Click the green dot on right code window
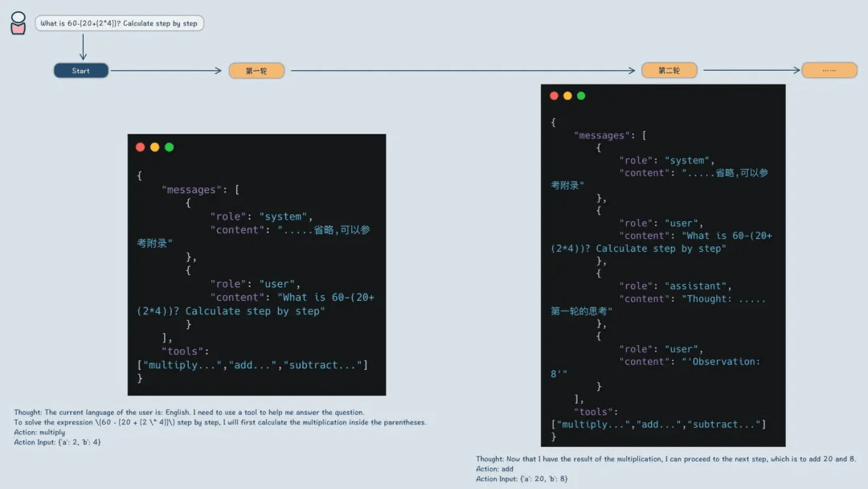 point(581,96)
